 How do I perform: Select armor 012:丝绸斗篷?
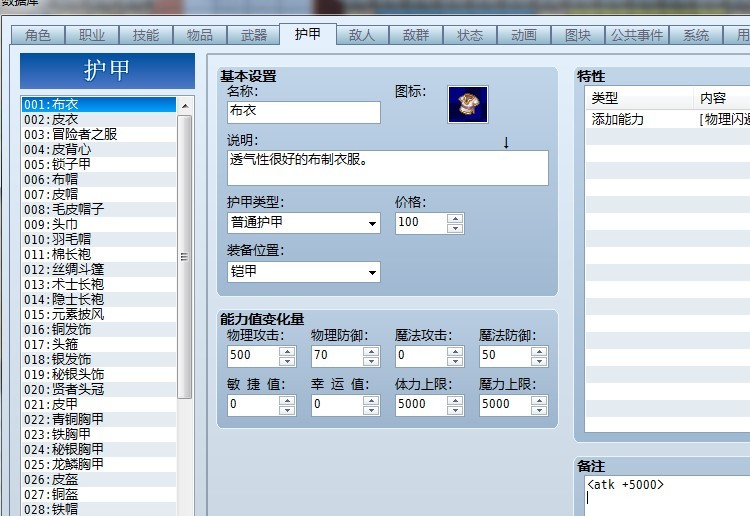99,269
